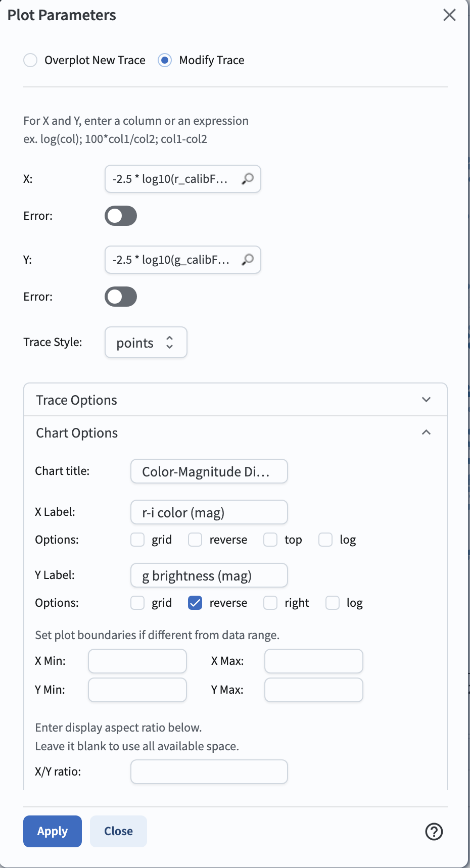Click the magnifier icon in X field
The image size is (470, 868).
[248, 179]
